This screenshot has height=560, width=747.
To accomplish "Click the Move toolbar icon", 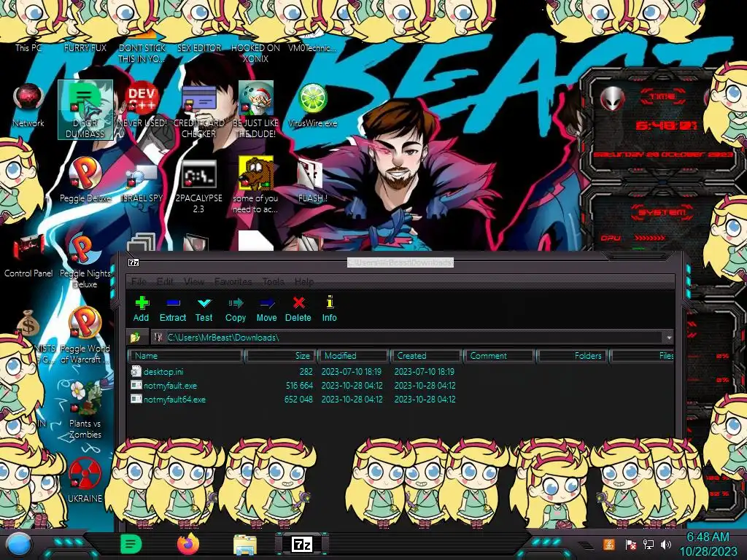I will click(266, 308).
